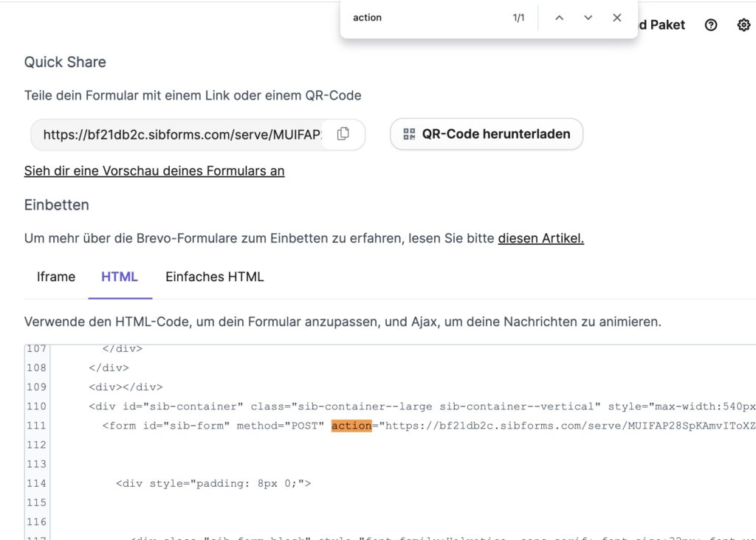Copy the form link with the clipboard icon
The image size is (756, 540).
(343, 134)
